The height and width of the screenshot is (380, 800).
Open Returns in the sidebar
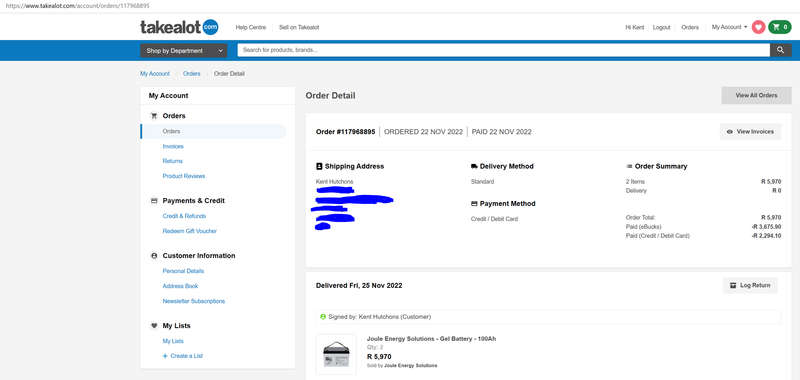(172, 161)
